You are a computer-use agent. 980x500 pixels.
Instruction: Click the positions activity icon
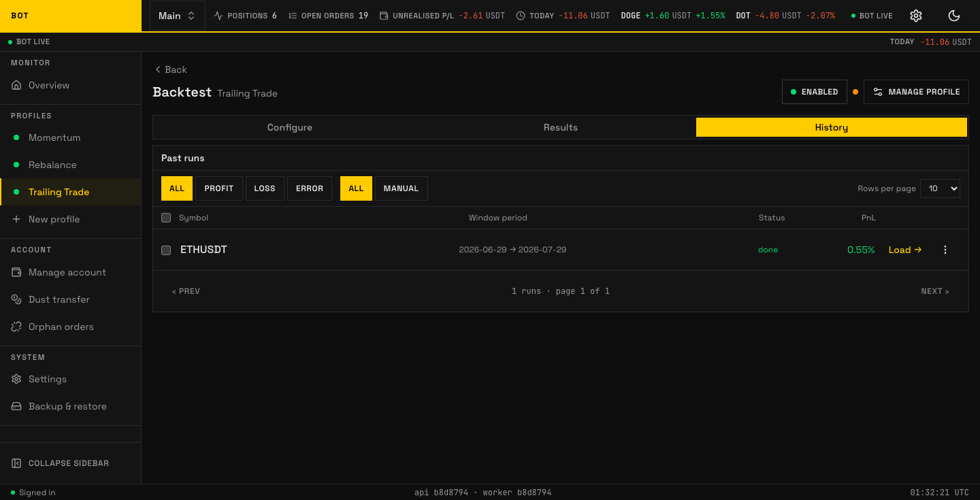click(218, 16)
